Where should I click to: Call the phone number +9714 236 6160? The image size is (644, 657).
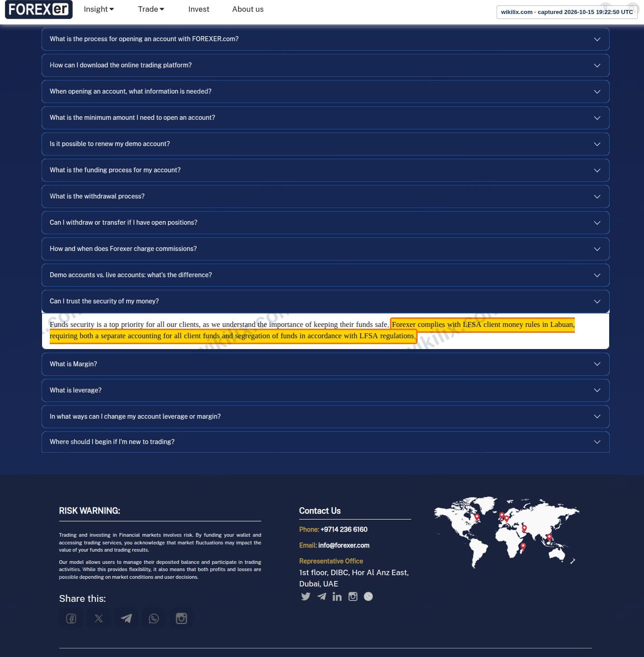(x=344, y=529)
